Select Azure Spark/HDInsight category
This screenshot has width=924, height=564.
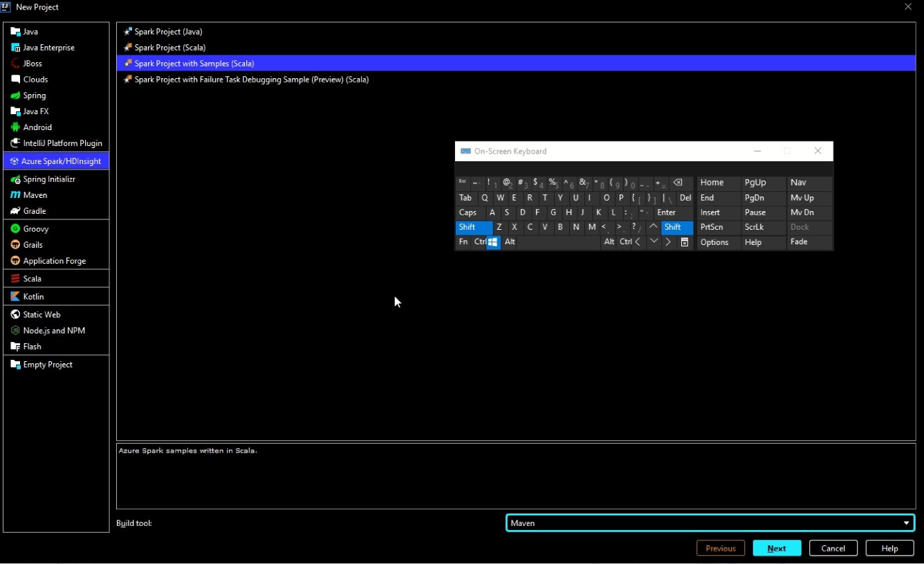pyautogui.click(x=56, y=161)
